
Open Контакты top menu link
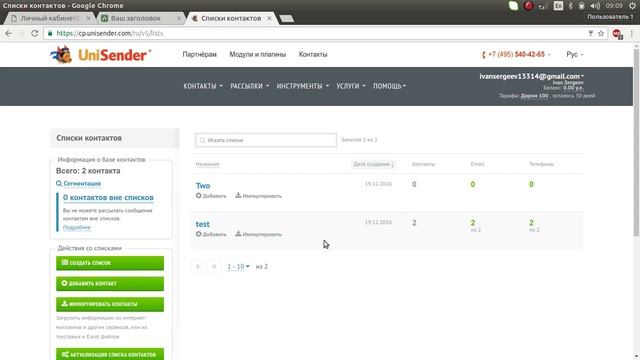(x=313, y=54)
